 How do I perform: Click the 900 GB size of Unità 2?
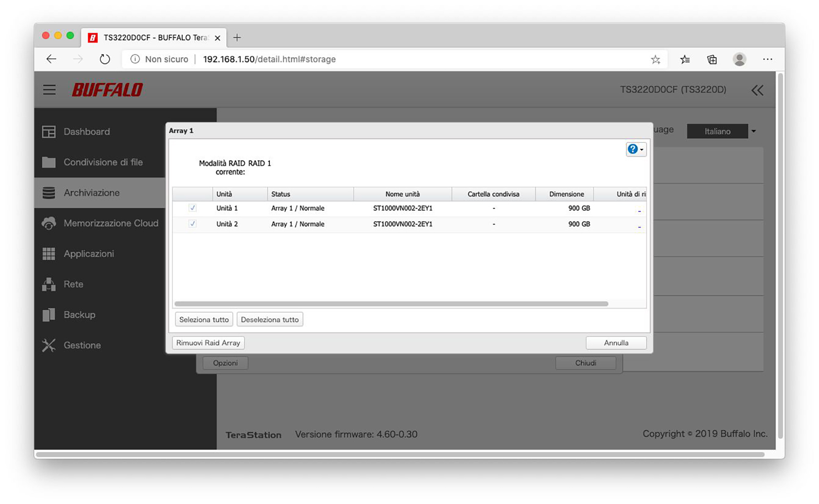pyautogui.click(x=579, y=224)
